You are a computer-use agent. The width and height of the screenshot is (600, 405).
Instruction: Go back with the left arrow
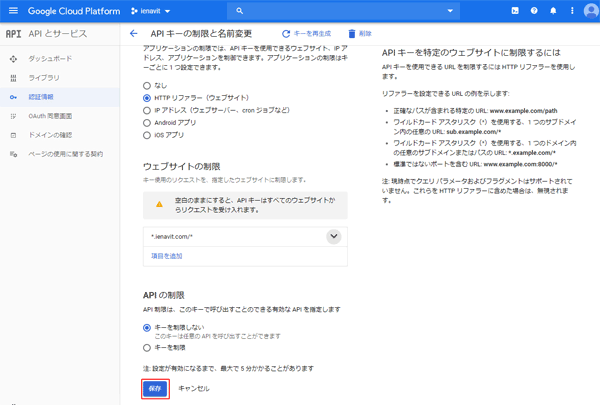pos(134,34)
